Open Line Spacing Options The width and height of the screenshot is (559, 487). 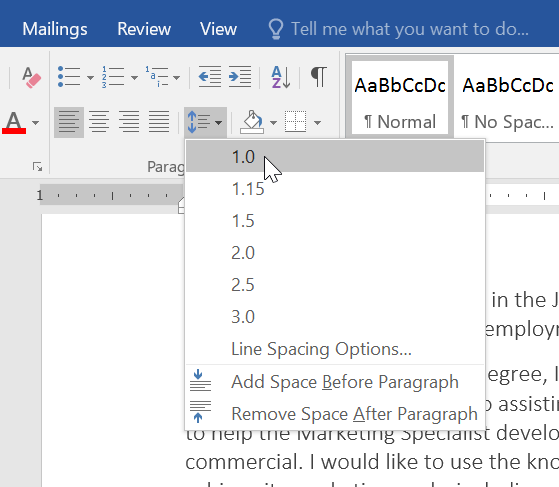tap(335, 349)
